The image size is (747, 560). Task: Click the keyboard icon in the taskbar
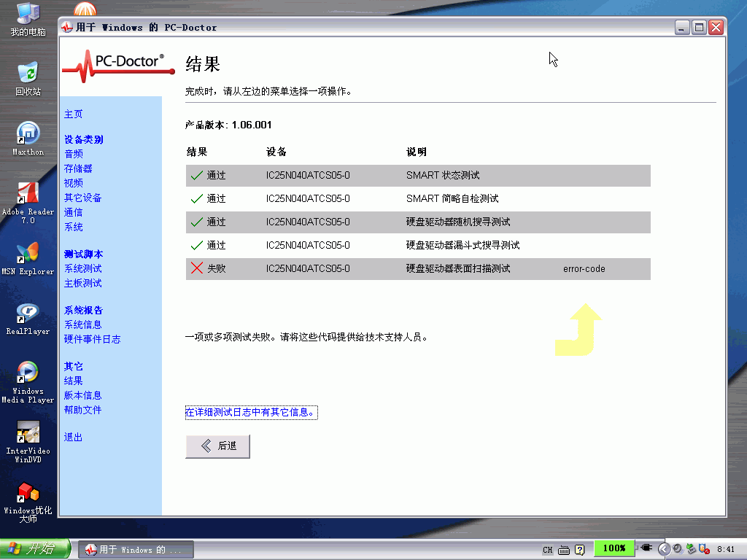[x=564, y=550]
